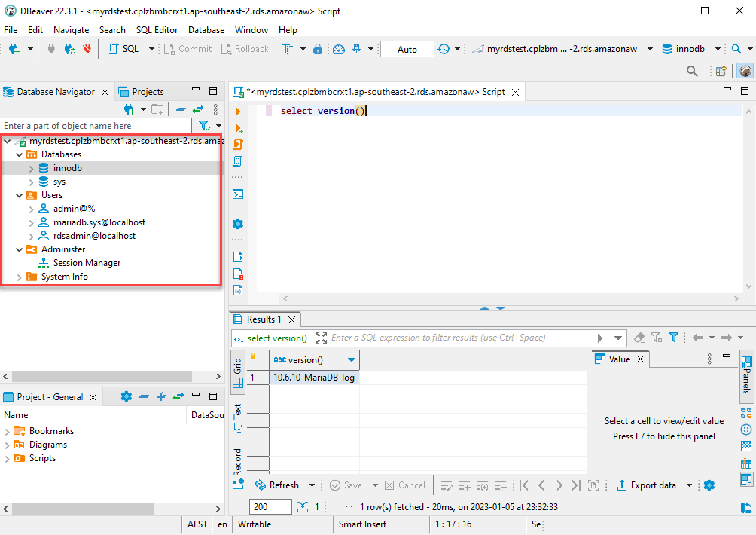The image size is (756, 535).
Task: Click Collapse All icon in navigator toolbar
Action: coord(181,109)
